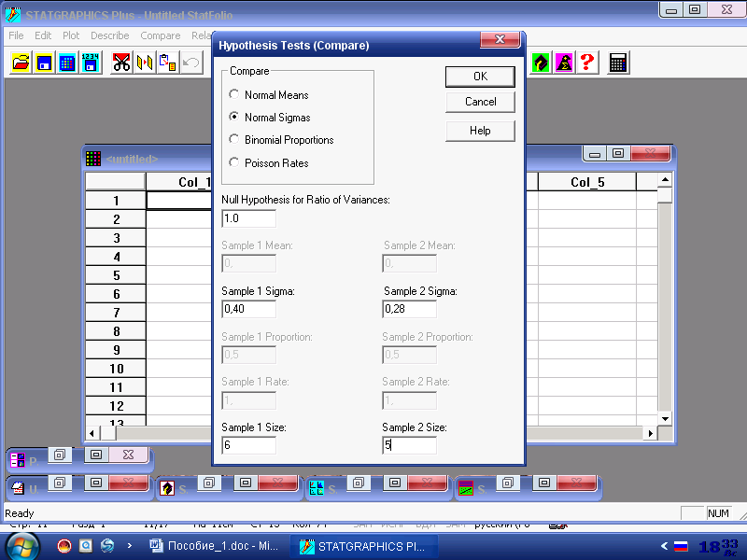This screenshot has width=747, height=560.
Task: Click the untitled spreadsheet window icon
Action: [93, 159]
